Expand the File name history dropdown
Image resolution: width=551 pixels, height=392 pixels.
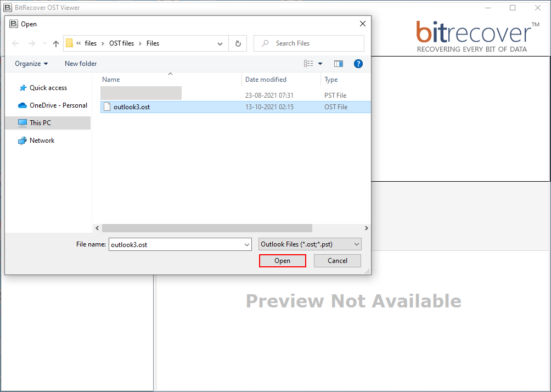tap(246, 244)
